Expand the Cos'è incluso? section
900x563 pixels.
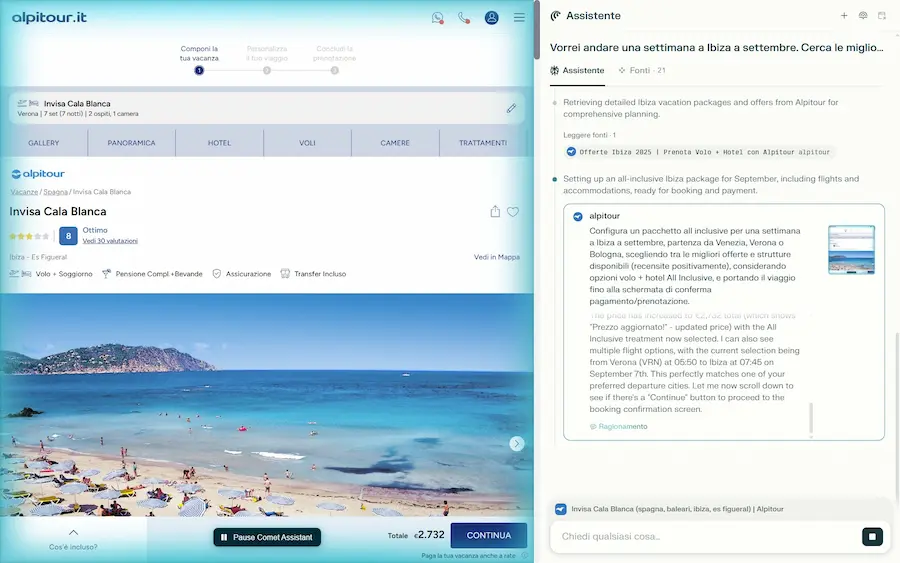point(73,539)
